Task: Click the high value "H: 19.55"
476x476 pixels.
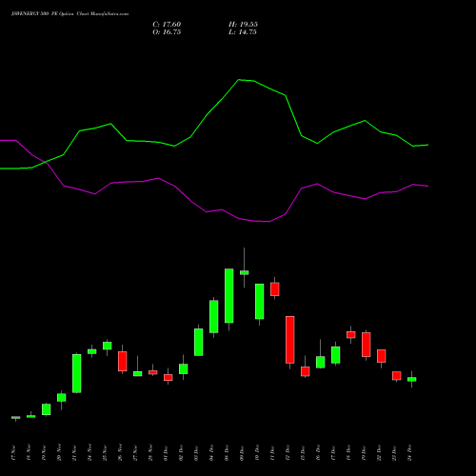Action: pos(243,25)
